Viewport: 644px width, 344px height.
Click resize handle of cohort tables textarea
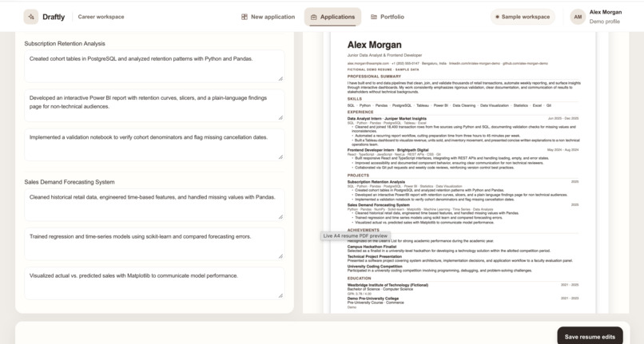coord(280,78)
